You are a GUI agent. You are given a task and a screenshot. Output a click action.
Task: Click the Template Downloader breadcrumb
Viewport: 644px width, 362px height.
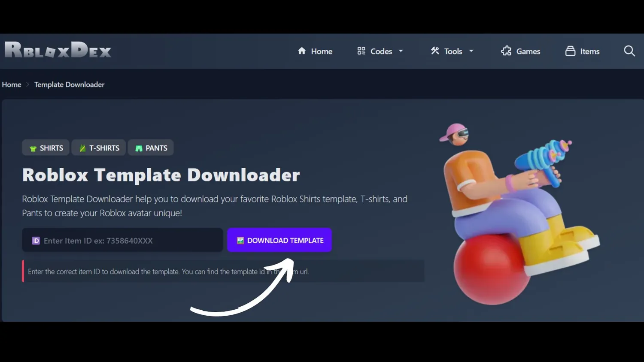coord(70,84)
